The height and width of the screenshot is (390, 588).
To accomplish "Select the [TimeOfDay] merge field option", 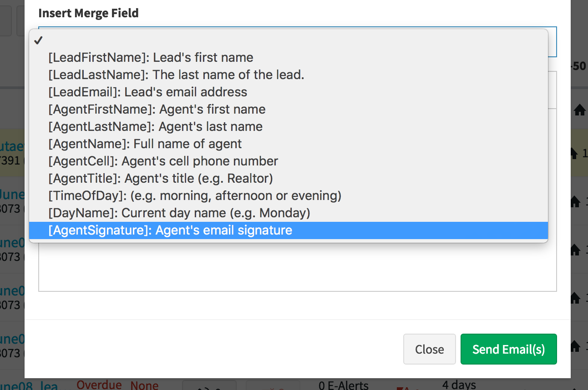I will 194,196.
